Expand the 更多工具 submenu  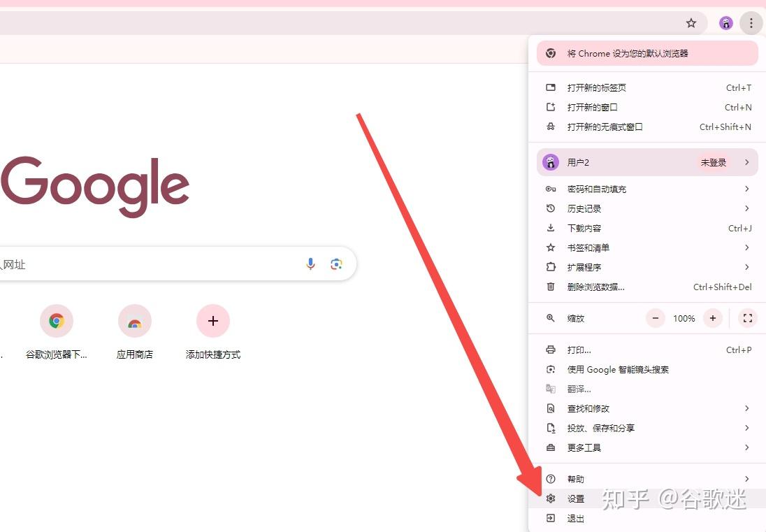584,447
